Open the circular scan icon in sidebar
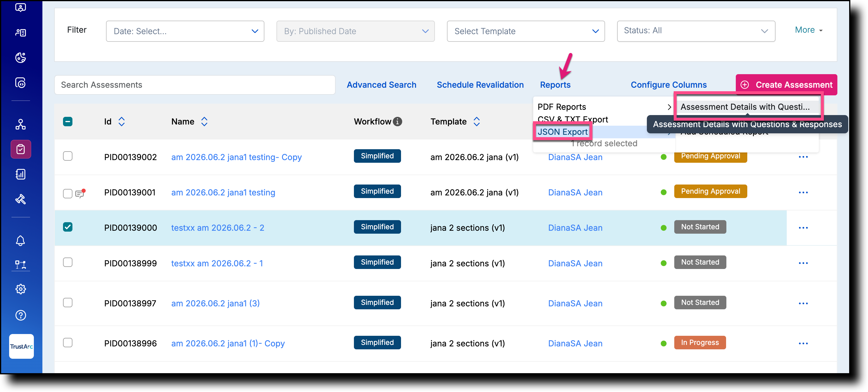Viewport: 868px width, 392px height. point(21,82)
